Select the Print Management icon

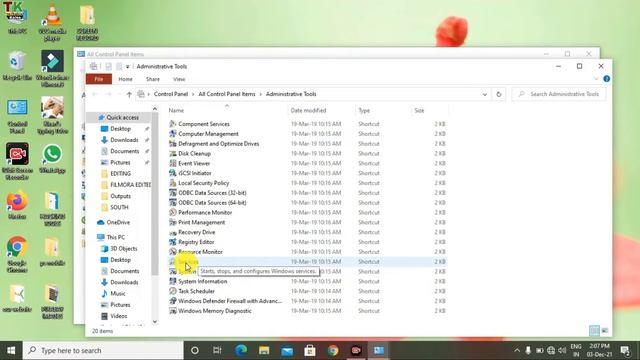point(173,222)
